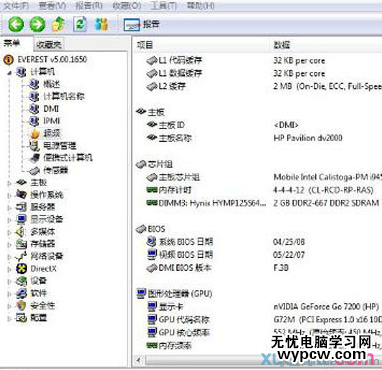382x370 pixels.
Task: Expand the DirectX tree node
Action: pos(9,269)
